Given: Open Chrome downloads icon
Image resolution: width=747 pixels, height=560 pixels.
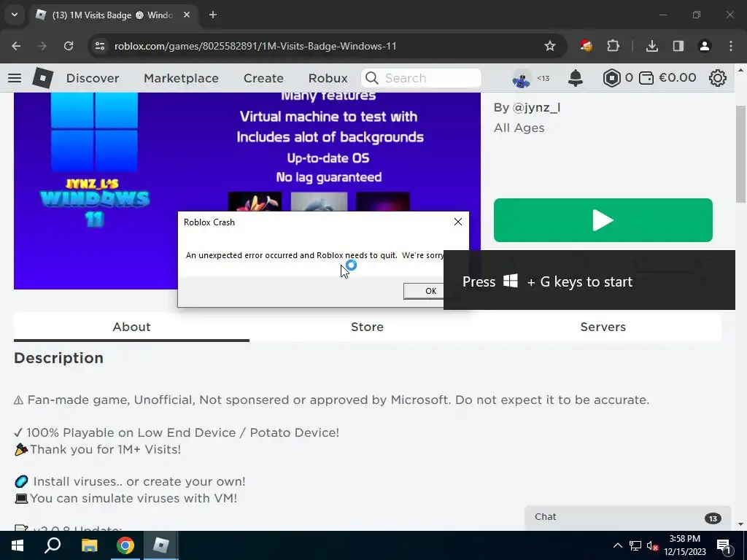Looking at the screenshot, I should coord(651,46).
